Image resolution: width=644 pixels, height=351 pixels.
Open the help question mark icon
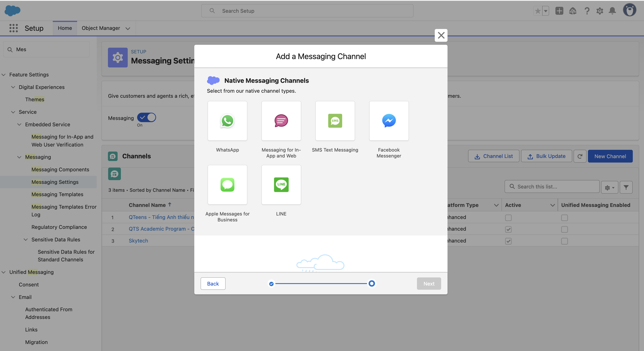click(x=587, y=11)
